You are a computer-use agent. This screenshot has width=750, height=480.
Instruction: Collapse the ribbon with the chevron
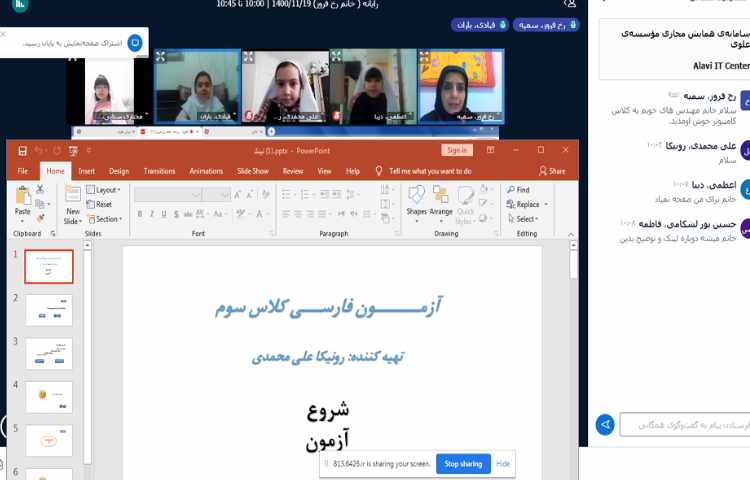pos(571,234)
